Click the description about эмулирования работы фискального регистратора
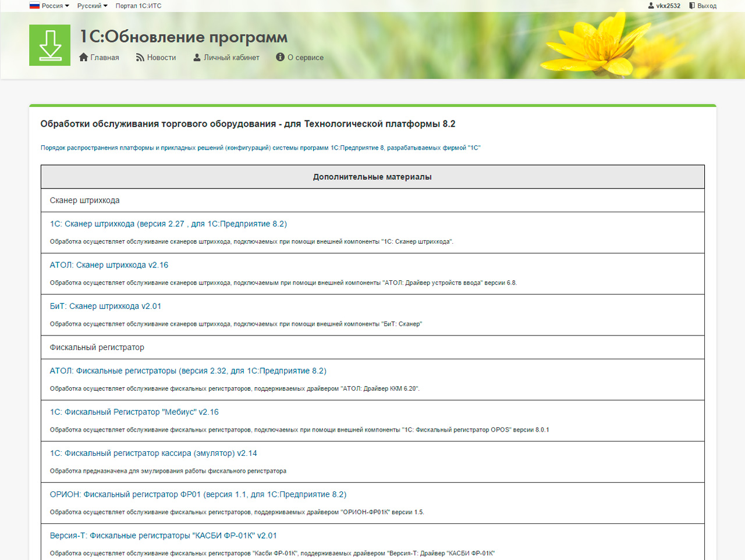The height and width of the screenshot is (560, 745). 168,472
